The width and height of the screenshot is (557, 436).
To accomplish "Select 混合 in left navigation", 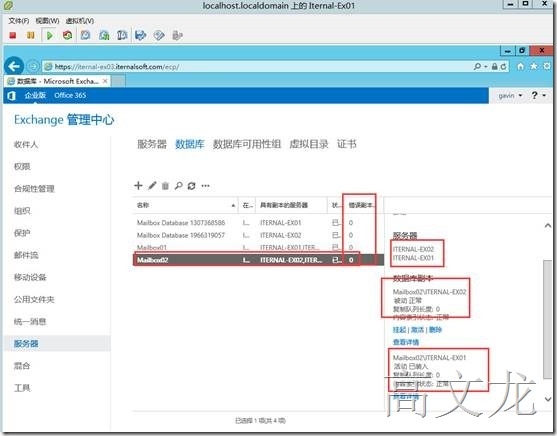I will coord(22,366).
